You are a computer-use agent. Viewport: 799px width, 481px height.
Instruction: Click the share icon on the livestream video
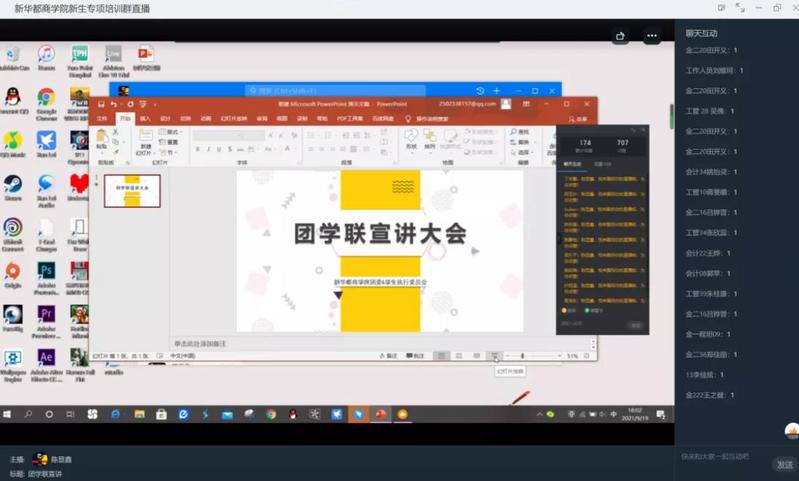pyautogui.click(x=620, y=37)
